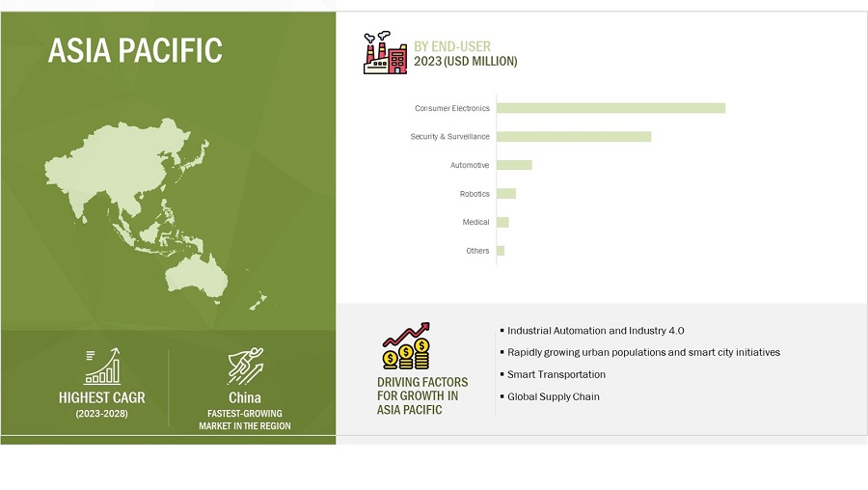
Task: Select the Consumer Electronics bar in chart
Action: [x=610, y=108]
